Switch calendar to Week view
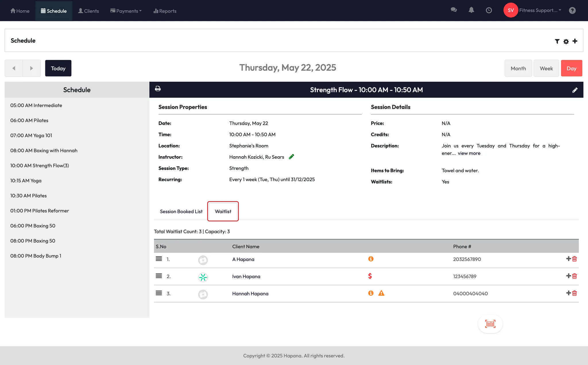Image resolution: width=588 pixels, height=365 pixels. tap(546, 68)
